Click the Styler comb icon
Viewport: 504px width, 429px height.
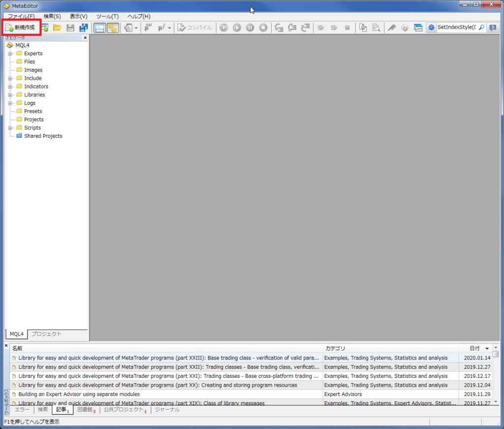coord(391,28)
